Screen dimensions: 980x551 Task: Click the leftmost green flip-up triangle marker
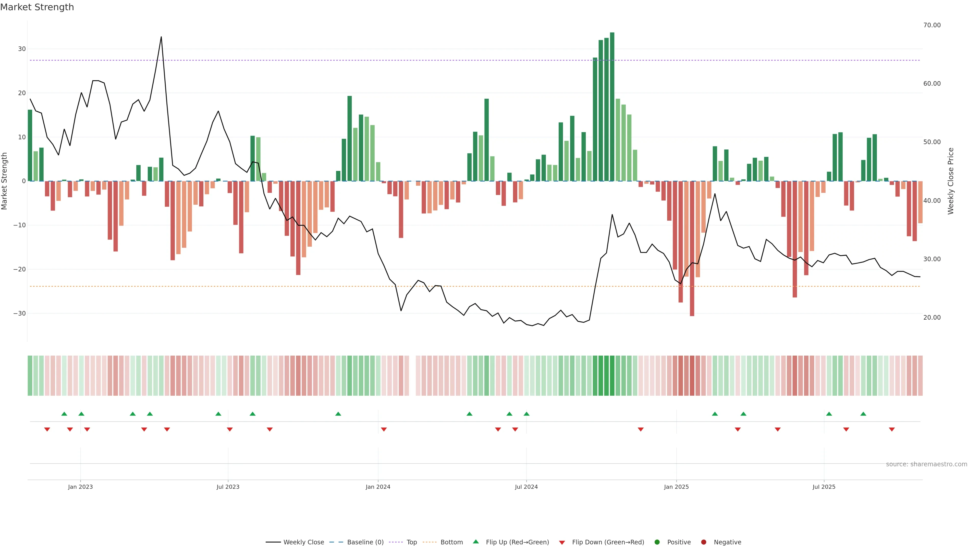(x=64, y=414)
